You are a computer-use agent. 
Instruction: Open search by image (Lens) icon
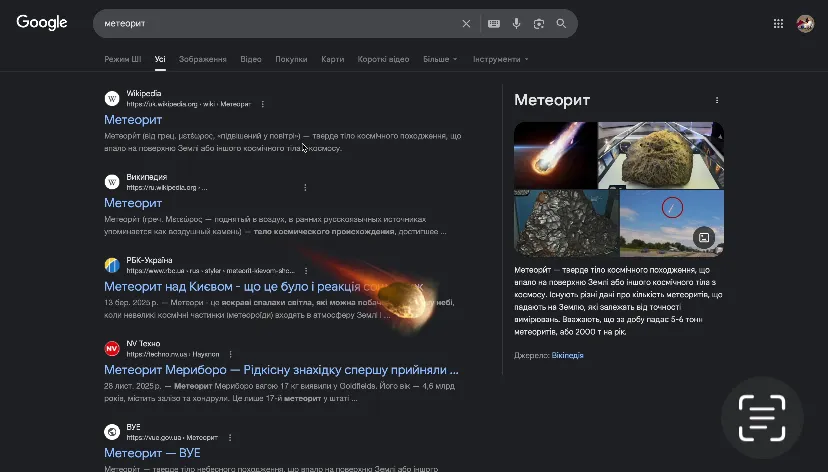tap(539, 24)
